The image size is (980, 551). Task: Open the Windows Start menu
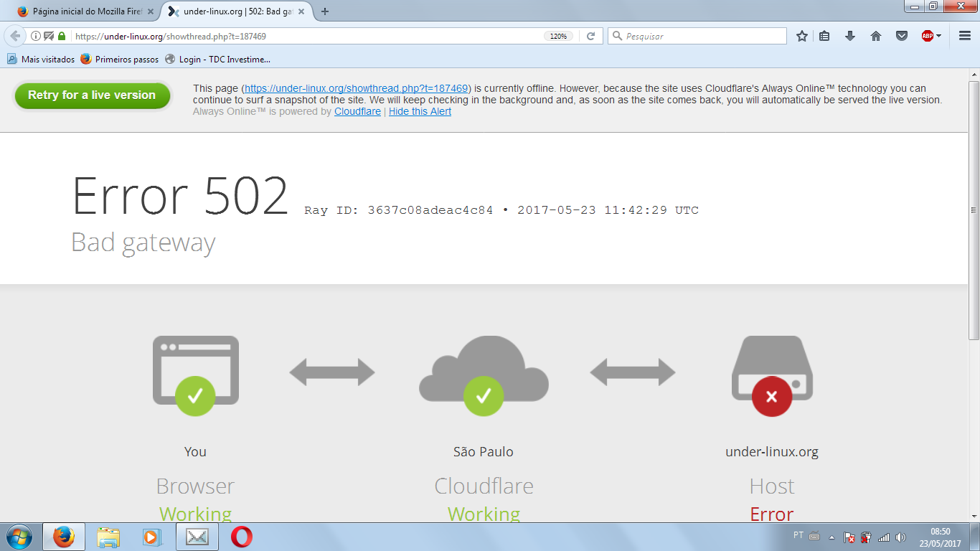(19, 537)
